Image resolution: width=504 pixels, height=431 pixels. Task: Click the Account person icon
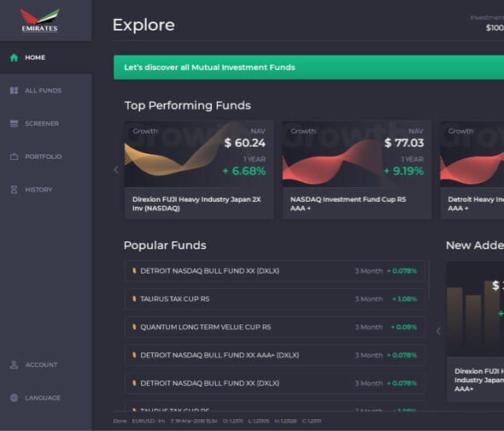click(x=14, y=364)
